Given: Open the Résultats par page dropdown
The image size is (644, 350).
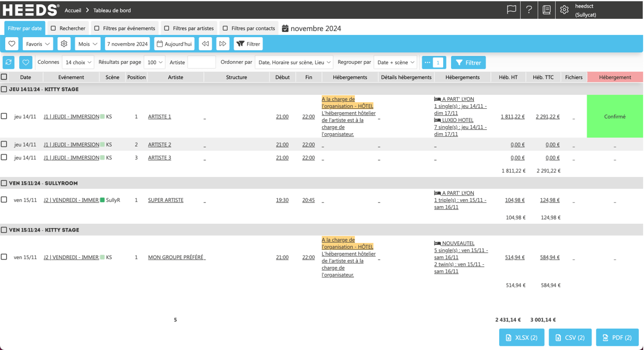Looking at the screenshot, I should point(155,62).
